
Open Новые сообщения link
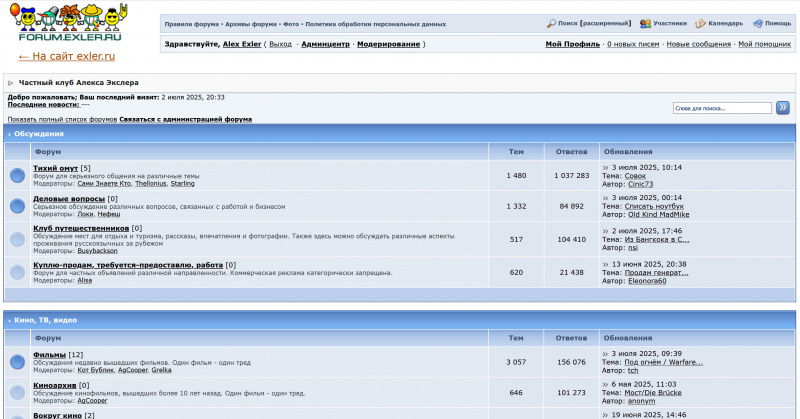[x=698, y=44]
